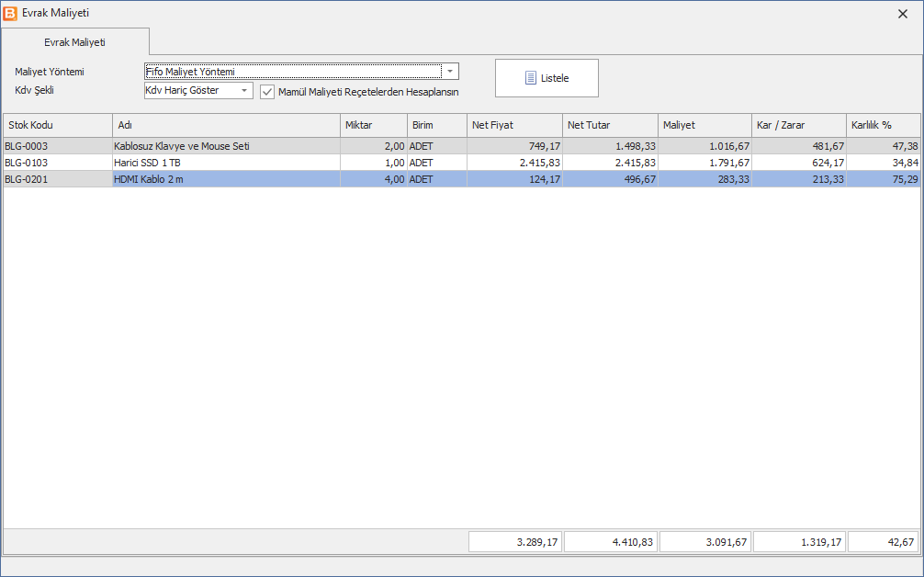
Task: Click net price 749,17 cell
Action: (514, 146)
